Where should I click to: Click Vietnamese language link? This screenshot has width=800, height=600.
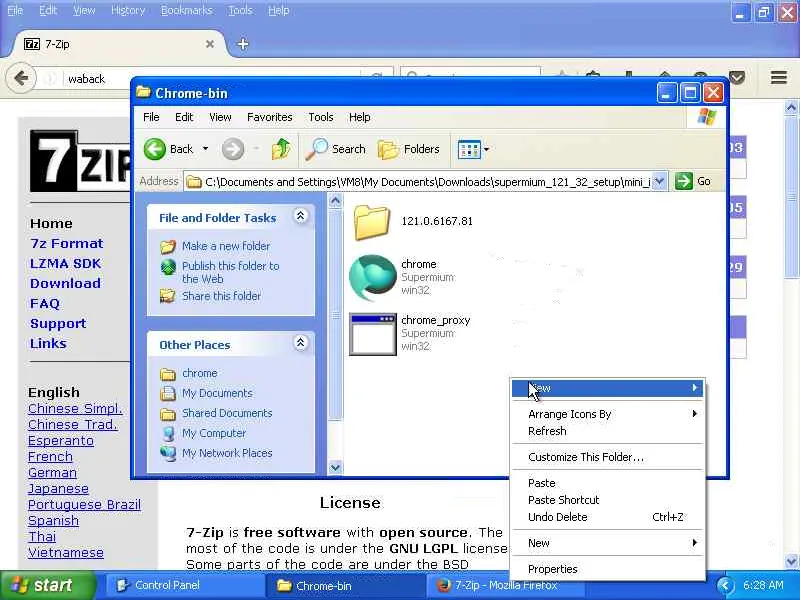pos(66,553)
